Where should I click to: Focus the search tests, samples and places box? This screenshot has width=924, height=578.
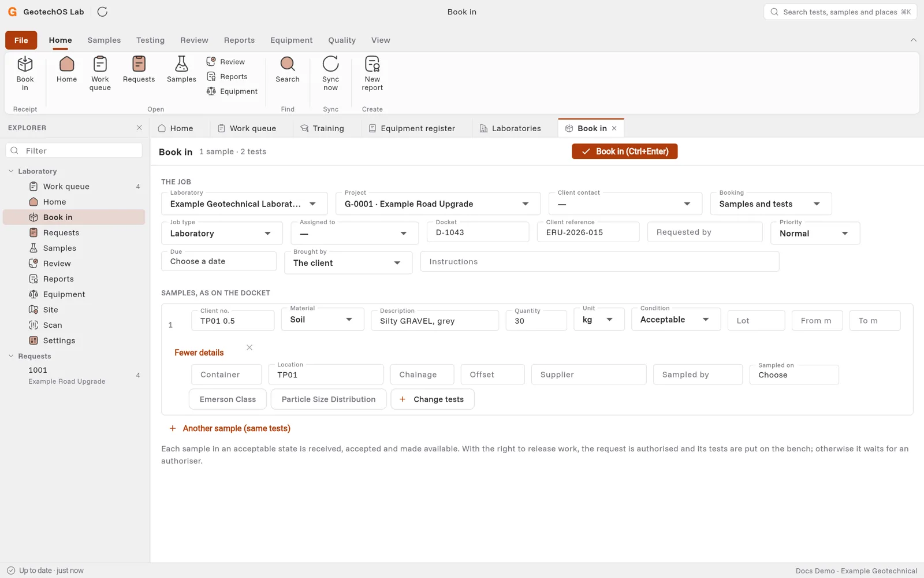[x=840, y=12]
